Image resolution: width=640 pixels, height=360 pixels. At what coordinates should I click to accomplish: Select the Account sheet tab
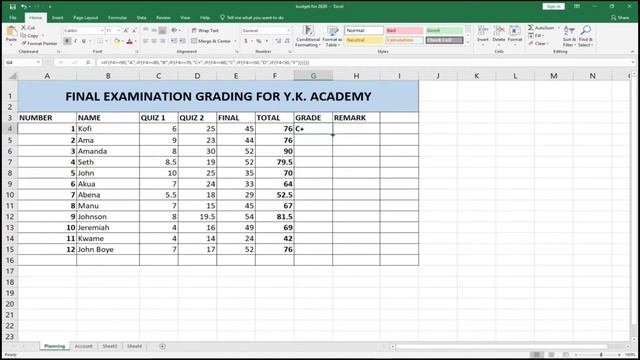coord(83,346)
